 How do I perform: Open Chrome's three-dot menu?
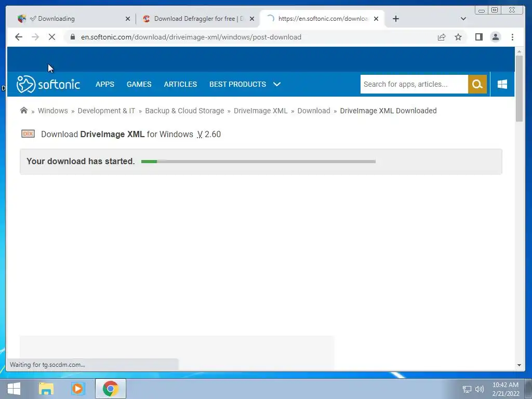[x=512, y=37]
